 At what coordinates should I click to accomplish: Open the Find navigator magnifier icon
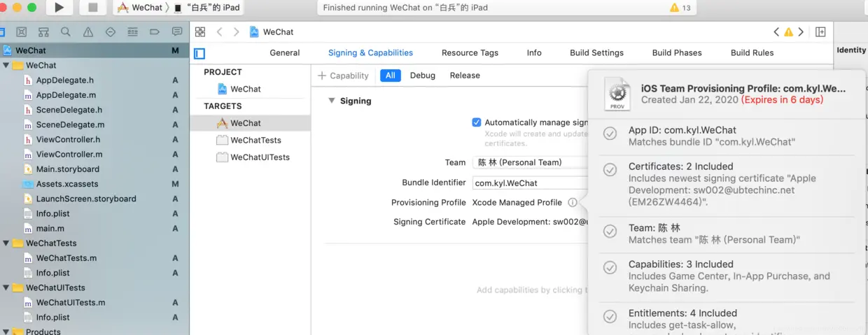click(x=66, y=32)
